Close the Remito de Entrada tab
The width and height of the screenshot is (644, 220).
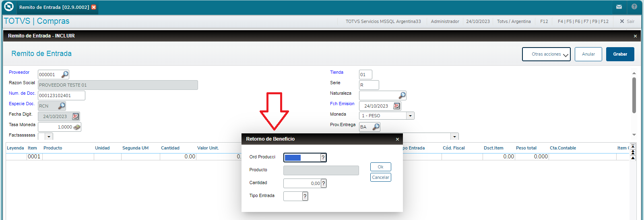pos(94,7)
